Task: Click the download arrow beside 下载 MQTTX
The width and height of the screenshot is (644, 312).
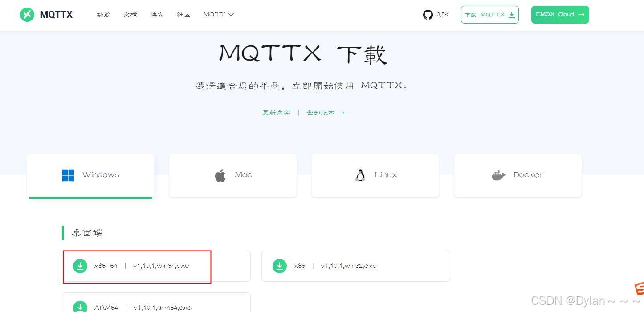Action: pyautogui.click(x=511, y=15)
